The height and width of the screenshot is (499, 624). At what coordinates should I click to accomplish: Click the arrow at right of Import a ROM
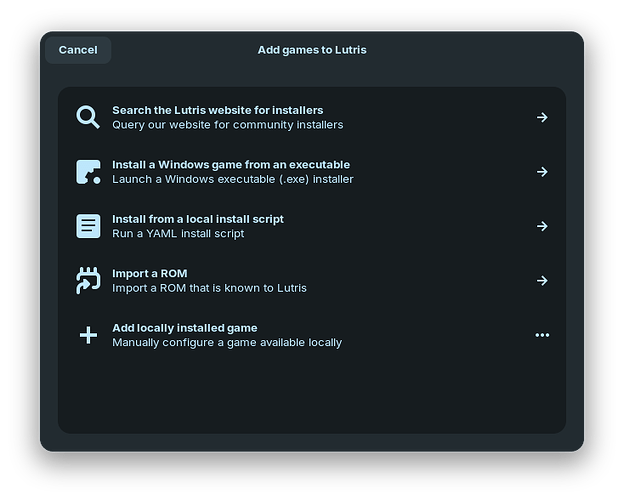[542, 281]
